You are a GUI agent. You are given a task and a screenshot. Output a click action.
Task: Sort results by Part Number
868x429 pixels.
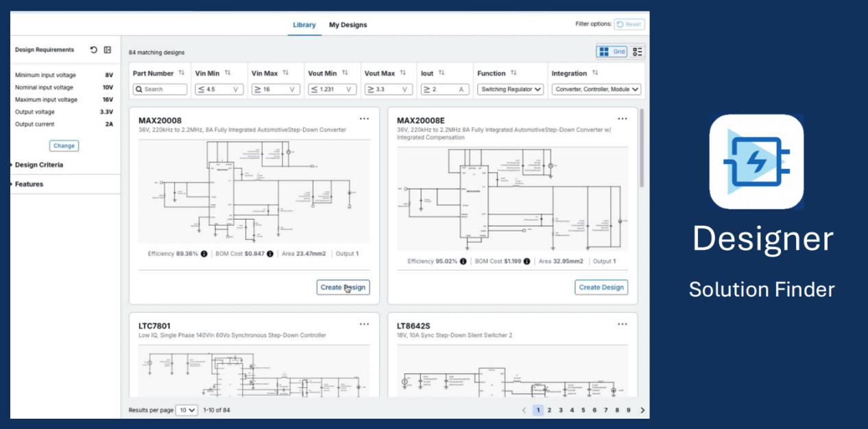coord(182,73)
